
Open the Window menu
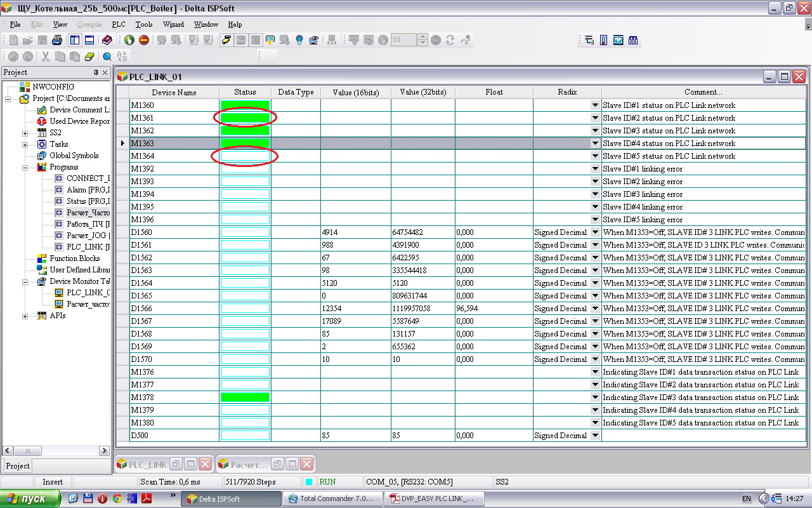pyautogui.click(x=206, y=24)
